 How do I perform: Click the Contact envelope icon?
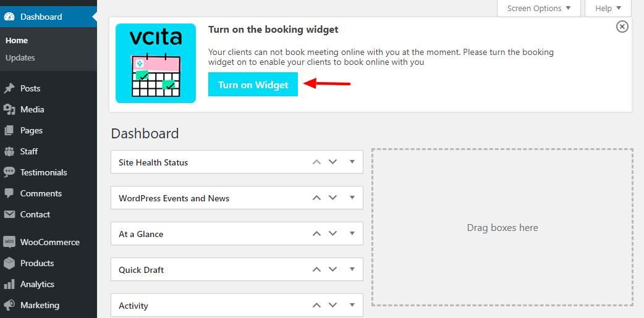click(x=9, y=214)
